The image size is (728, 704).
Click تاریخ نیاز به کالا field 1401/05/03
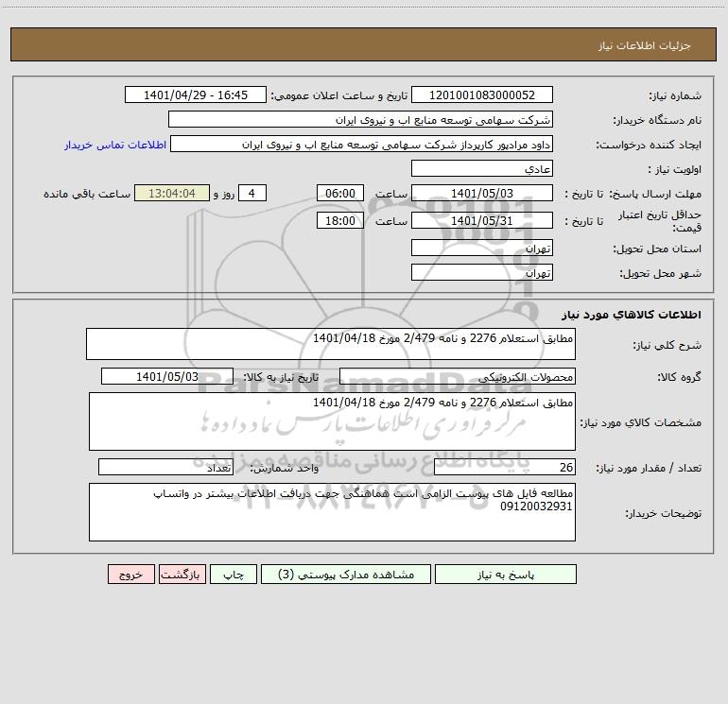(167, 376)
